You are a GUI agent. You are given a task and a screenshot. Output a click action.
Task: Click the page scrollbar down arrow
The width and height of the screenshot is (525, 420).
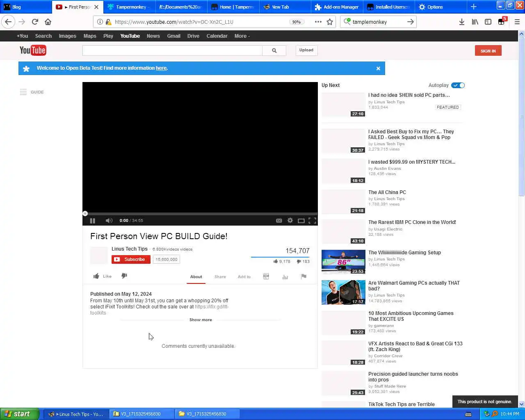point(521,404)
